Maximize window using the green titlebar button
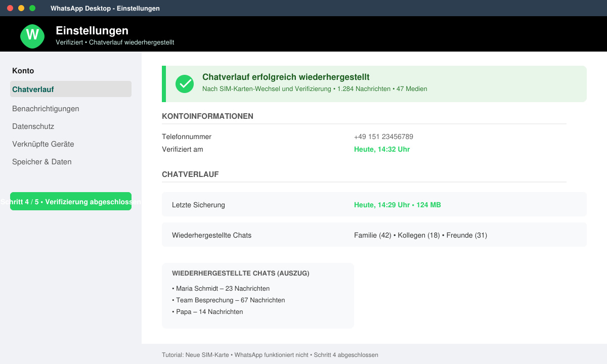The image size is (607, 364). pyautogui.click(x=32, y=8)
